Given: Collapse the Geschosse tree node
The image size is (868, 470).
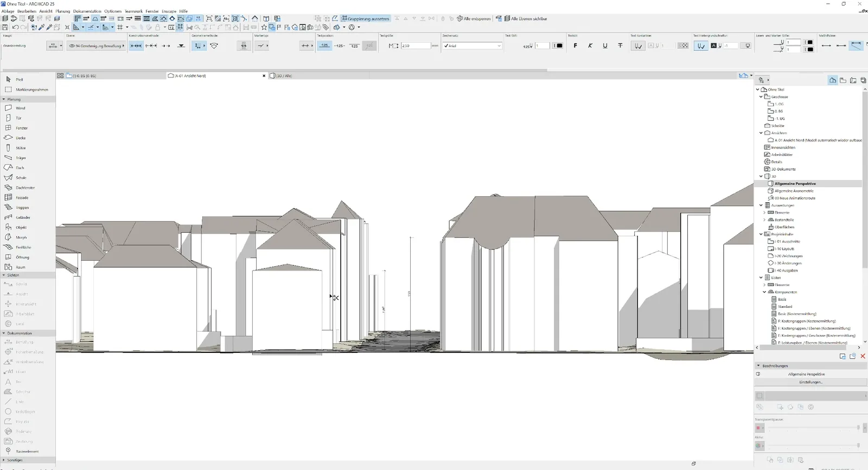Looking at the screenshot, I should [761, 96].
